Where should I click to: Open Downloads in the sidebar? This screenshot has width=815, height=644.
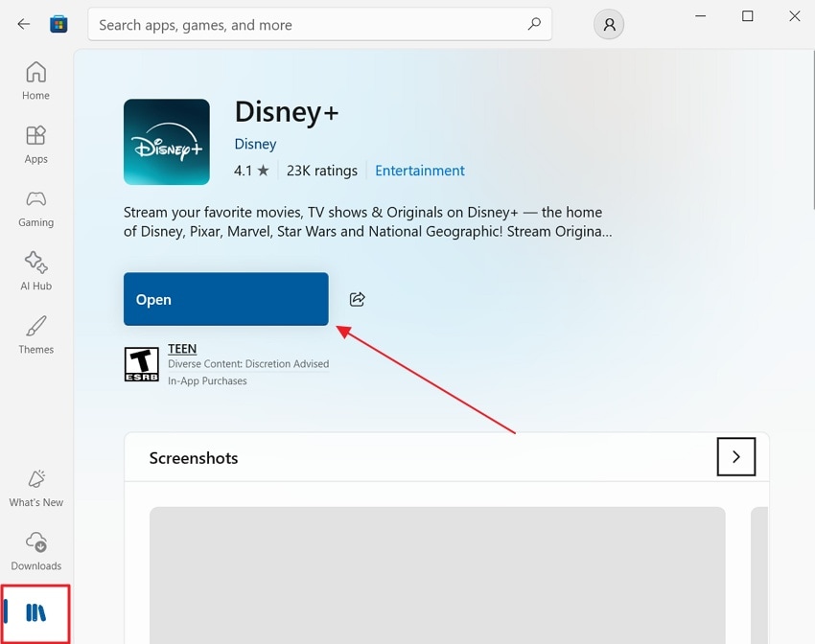coord(35,552)
